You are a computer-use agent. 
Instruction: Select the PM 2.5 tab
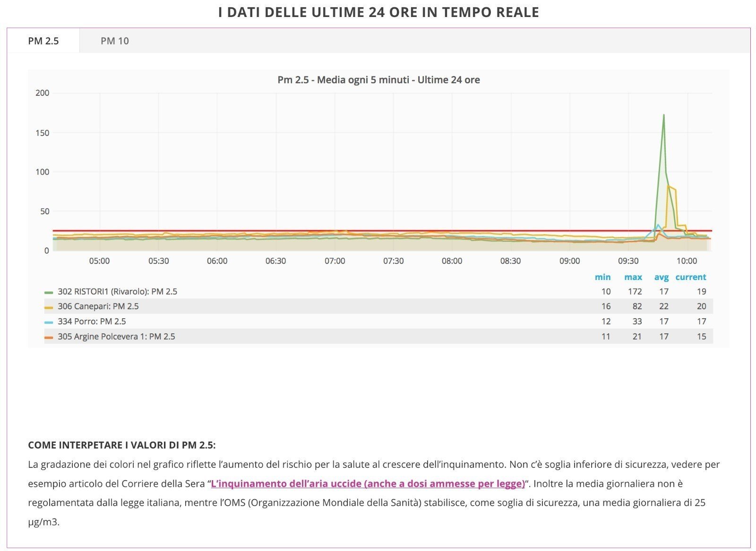tap(43, 41)
